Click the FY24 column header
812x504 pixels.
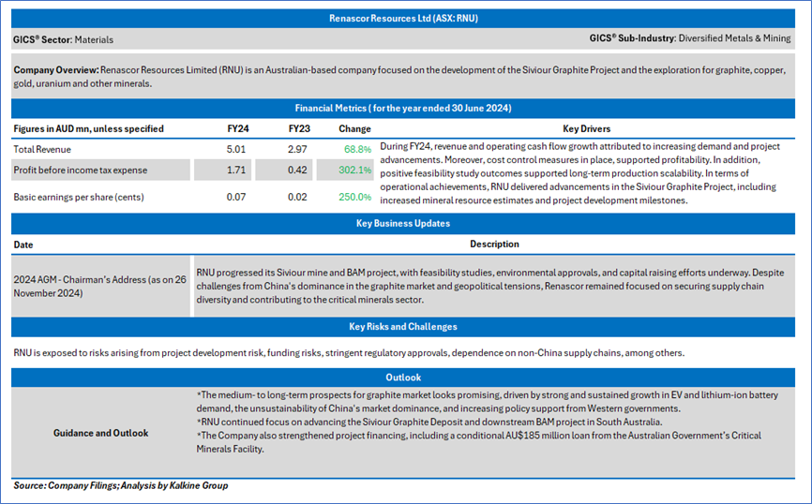[238, 129]
